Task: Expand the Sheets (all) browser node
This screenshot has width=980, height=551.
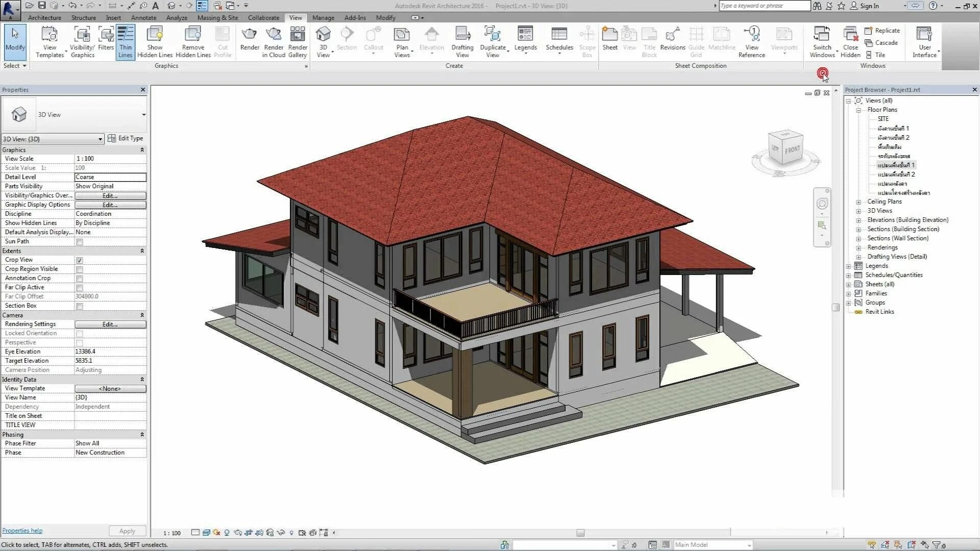Action: click(848, 285)
